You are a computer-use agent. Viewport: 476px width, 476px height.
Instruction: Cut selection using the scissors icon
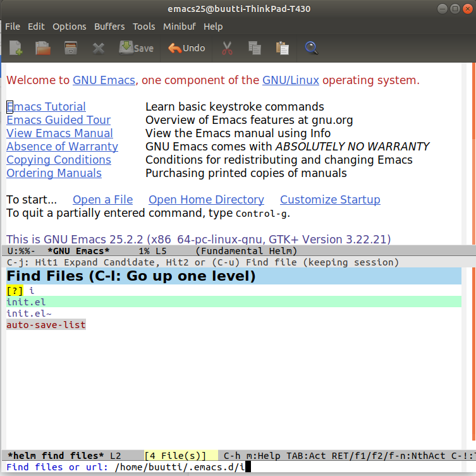pos(228,48)
